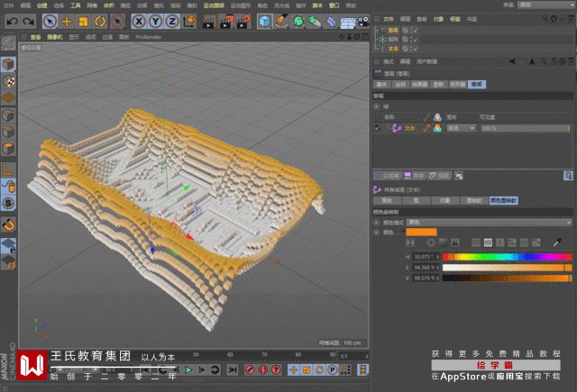
Task: Open the ProRender viewport menu
Action: (148, 37)
